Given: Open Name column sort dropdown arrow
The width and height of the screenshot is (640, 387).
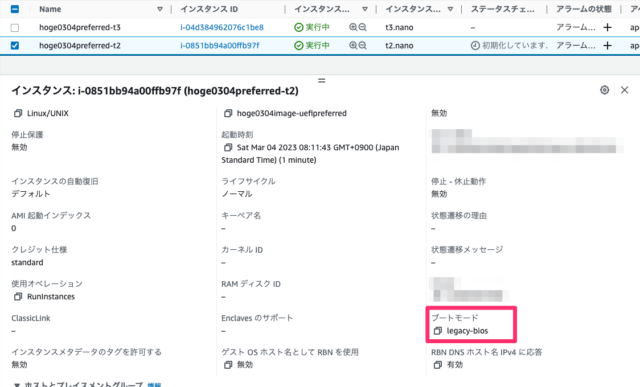Looking at the screenshot, I should click(x=160, y=9).
